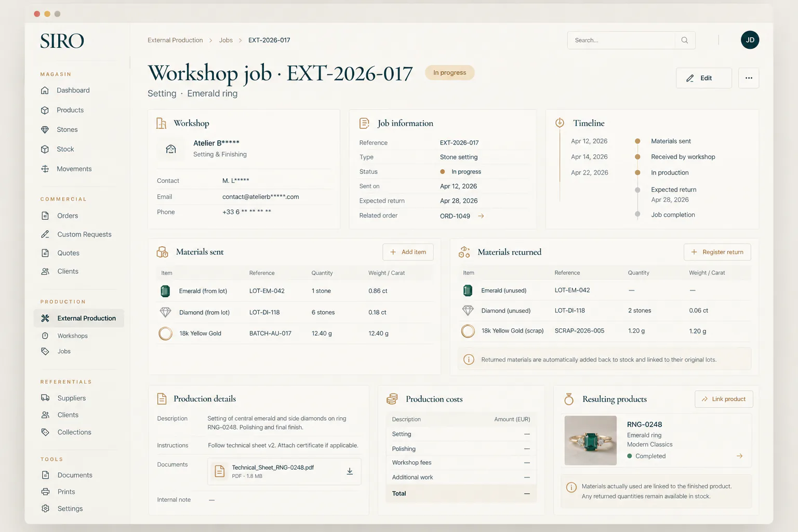Click the BATCH-AU-017 reference

[270, 334]
